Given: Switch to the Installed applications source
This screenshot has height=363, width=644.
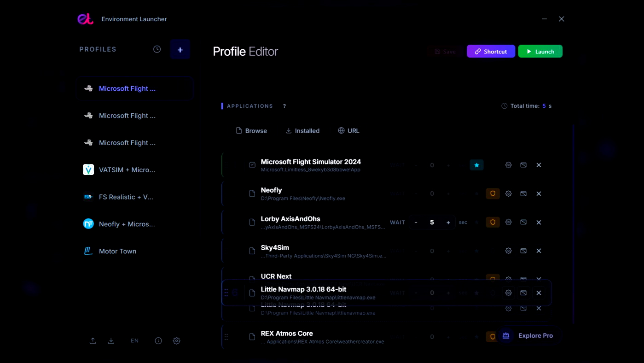Looking at the screenshot, I should tap(302, 131).
